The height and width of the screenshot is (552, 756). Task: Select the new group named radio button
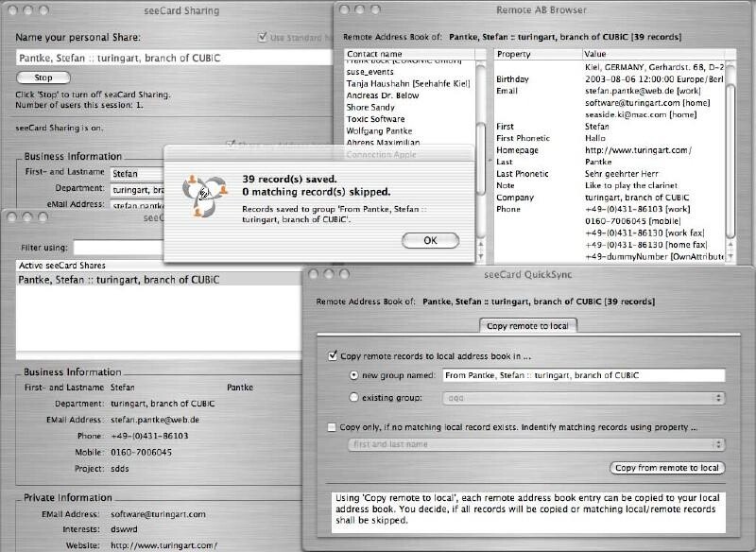[x=353, y=374]
